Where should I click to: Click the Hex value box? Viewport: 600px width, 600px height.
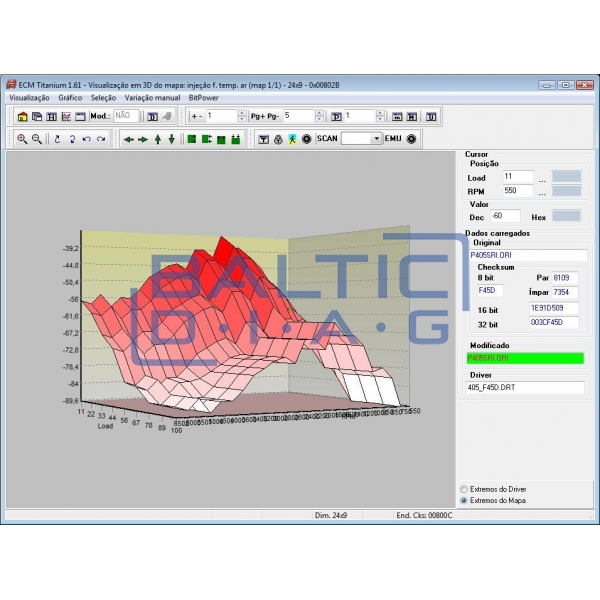pyautogui.click(x=566, y=216)
